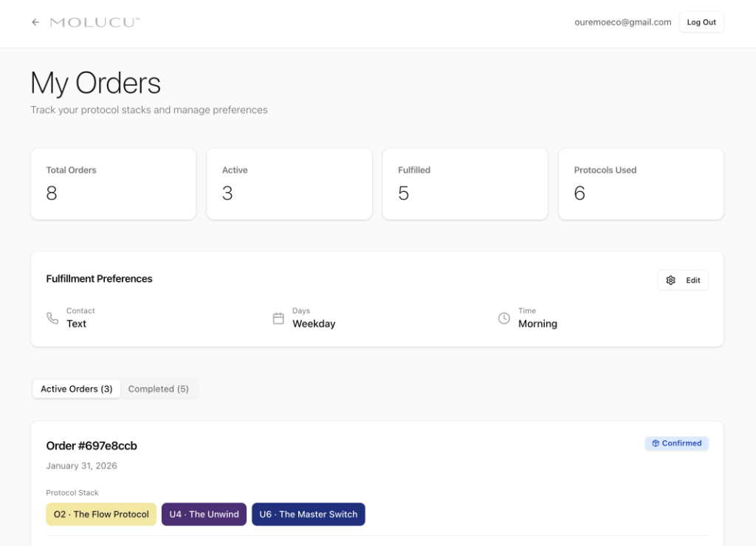Click the Fulfilled stat card
The width and height of the screenshot is (756, 546).
pos(465,184)
